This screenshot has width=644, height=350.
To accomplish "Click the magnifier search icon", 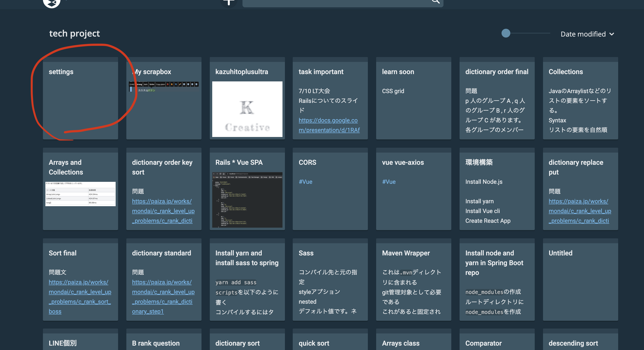I will point(435,1).
